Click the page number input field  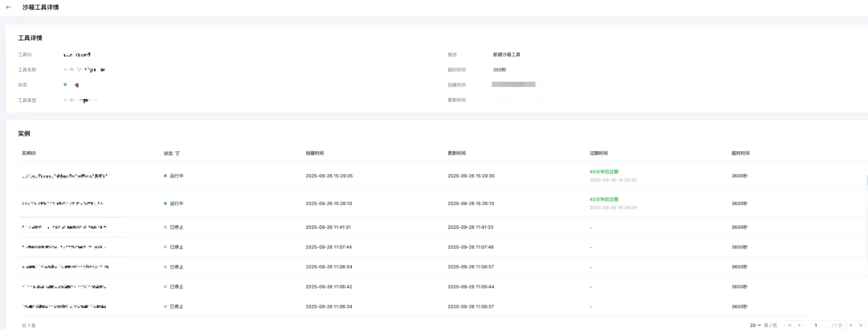click(816, 325)
